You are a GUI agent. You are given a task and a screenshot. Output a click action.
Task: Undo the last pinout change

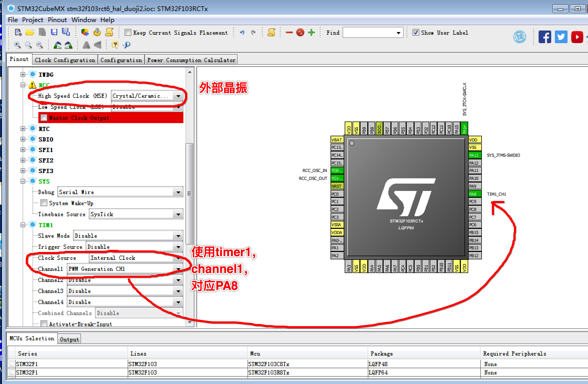(242, 32)
